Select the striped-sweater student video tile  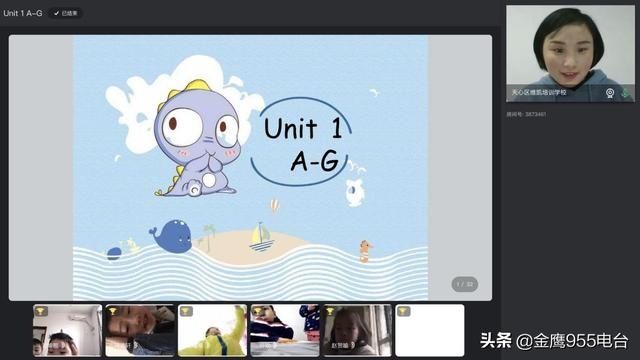tap(285, 330)
